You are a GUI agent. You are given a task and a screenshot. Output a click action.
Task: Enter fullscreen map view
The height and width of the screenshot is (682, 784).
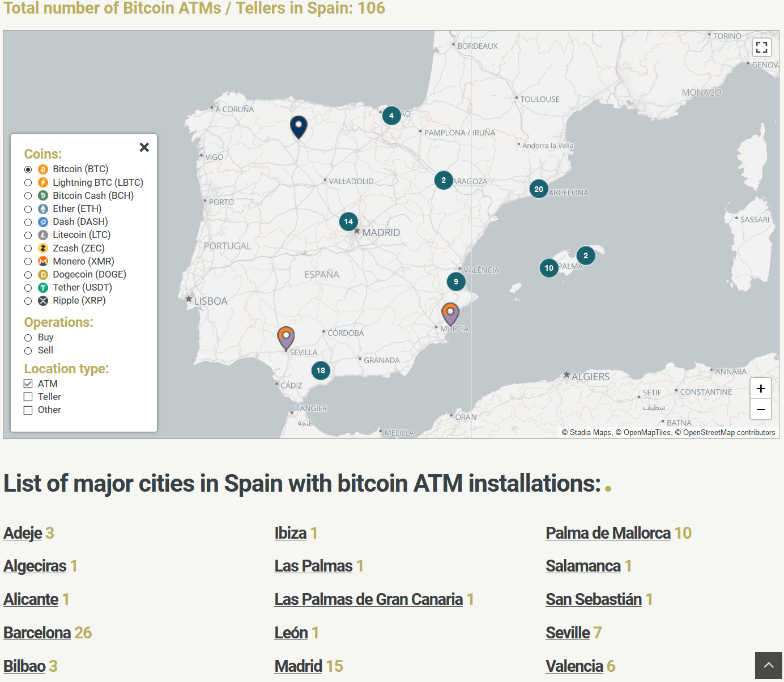(761, 47)
